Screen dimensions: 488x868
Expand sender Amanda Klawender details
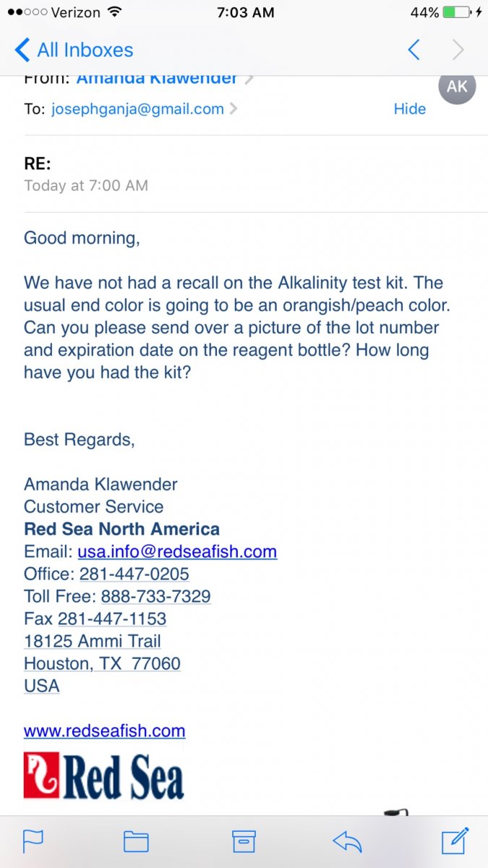165,78
